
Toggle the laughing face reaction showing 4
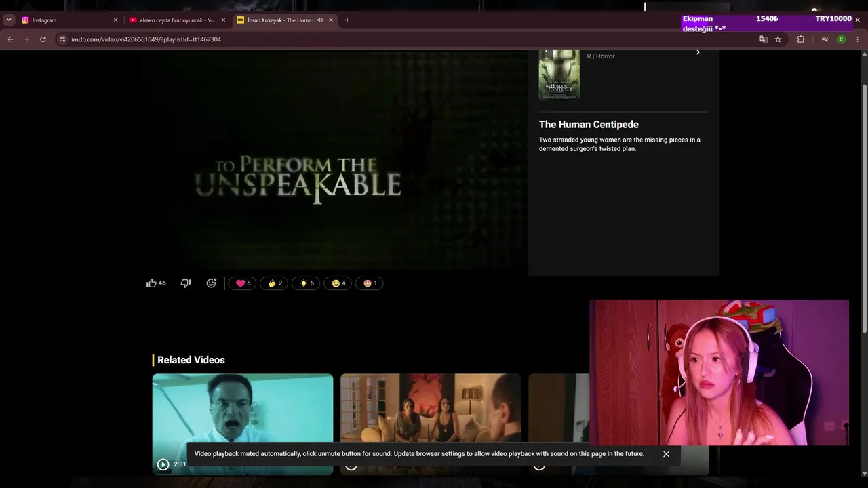coord(338,283)
